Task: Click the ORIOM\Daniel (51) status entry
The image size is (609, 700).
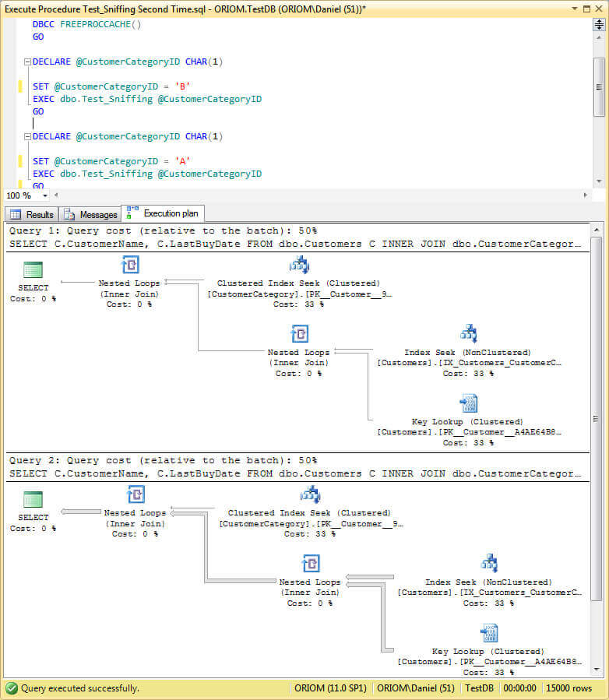Action: (x=415, y=688)
